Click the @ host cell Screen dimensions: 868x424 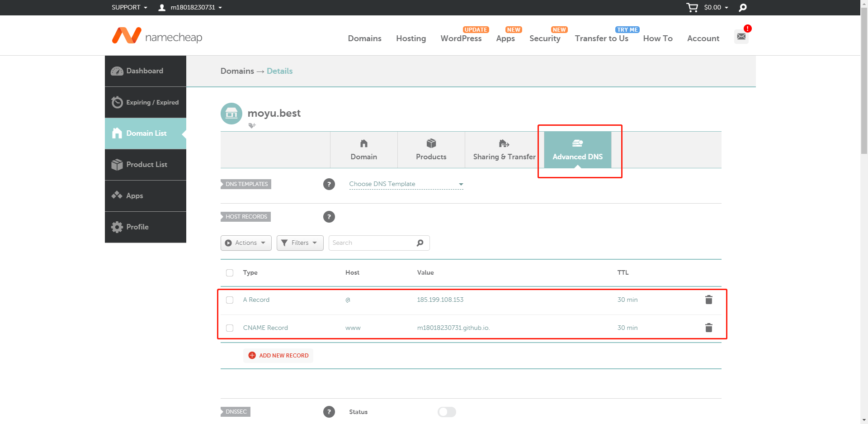click(x=348, y=300)
